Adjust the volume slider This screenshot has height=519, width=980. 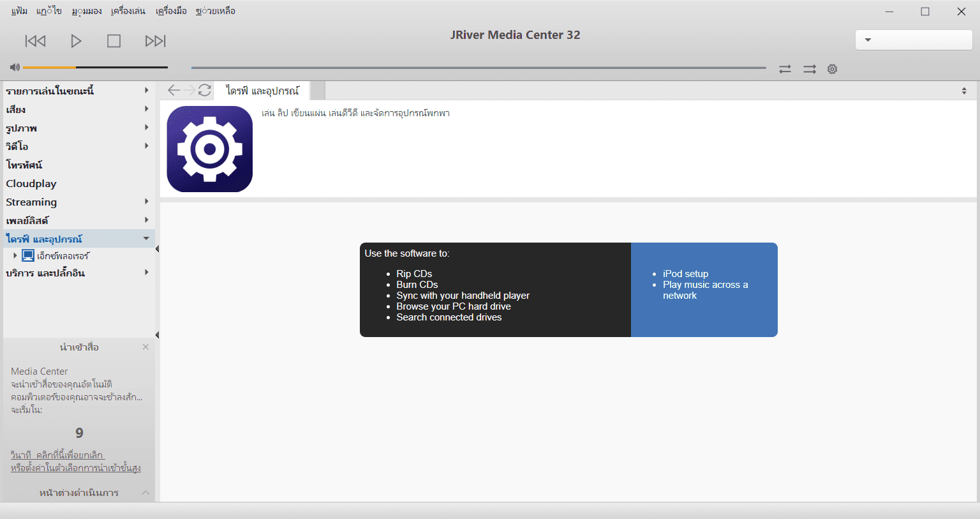click(95, 67)
